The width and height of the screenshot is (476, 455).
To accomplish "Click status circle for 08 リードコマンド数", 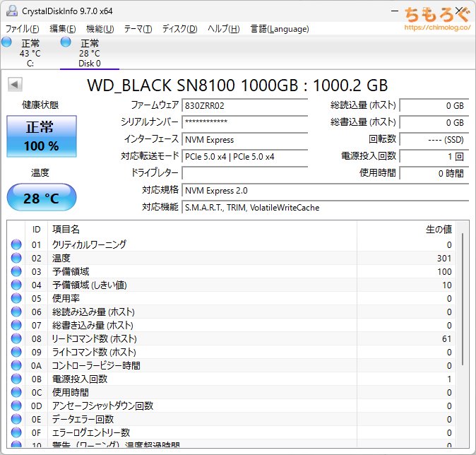I will click(16, 338).
